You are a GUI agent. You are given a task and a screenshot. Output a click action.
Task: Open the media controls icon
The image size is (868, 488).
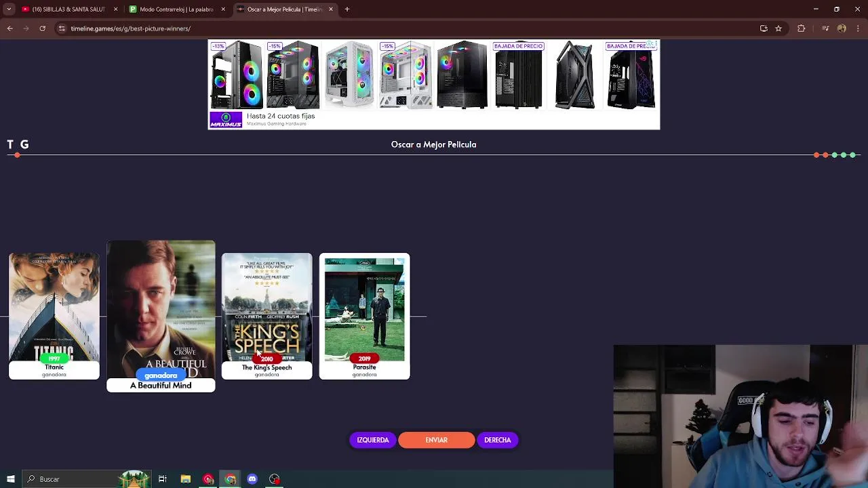pyautogui.click(x=825, y=28)
